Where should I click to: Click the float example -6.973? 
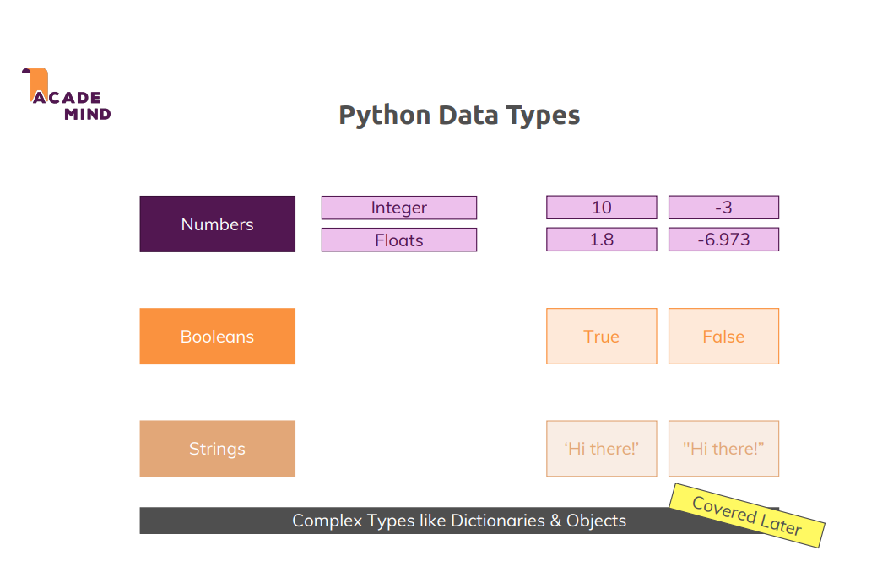[x=723, y=240]
